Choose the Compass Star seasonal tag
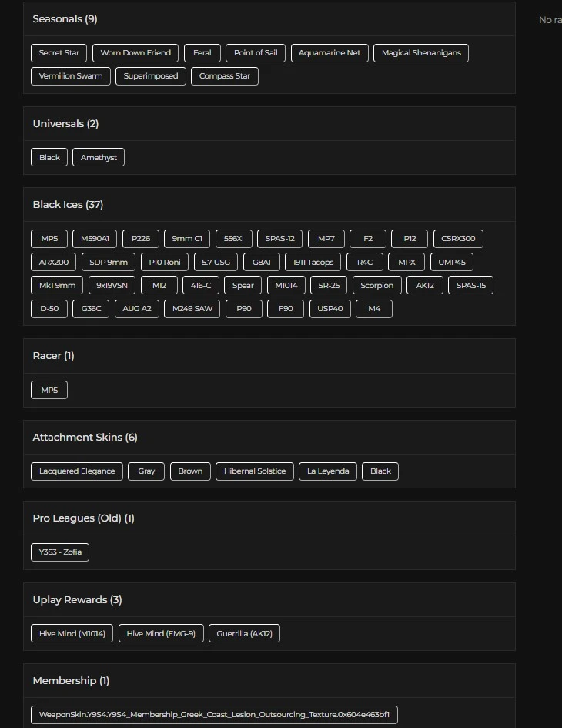The height and width of the screenshot is (728, 562). [x=225, y=76]
